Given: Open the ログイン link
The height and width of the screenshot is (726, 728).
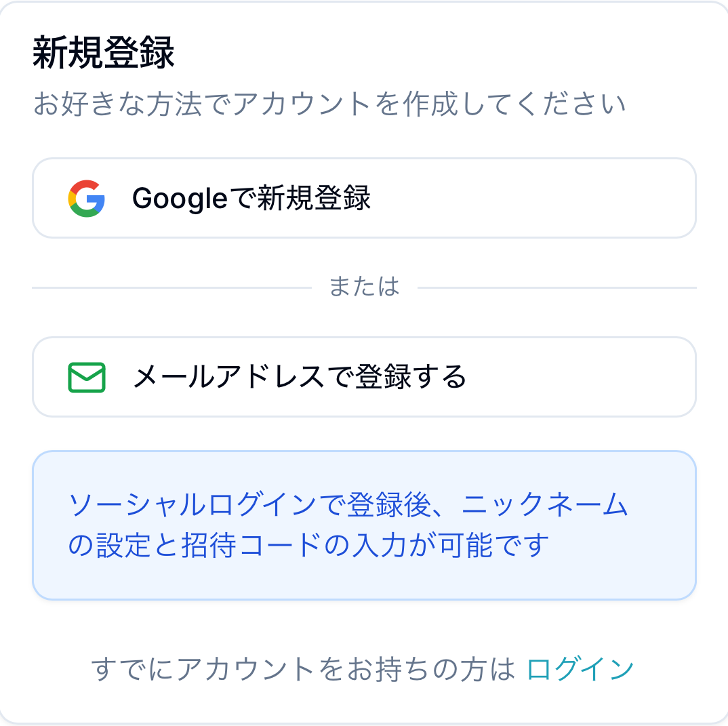Looking at the screenshot, I should tap(580, 670).
